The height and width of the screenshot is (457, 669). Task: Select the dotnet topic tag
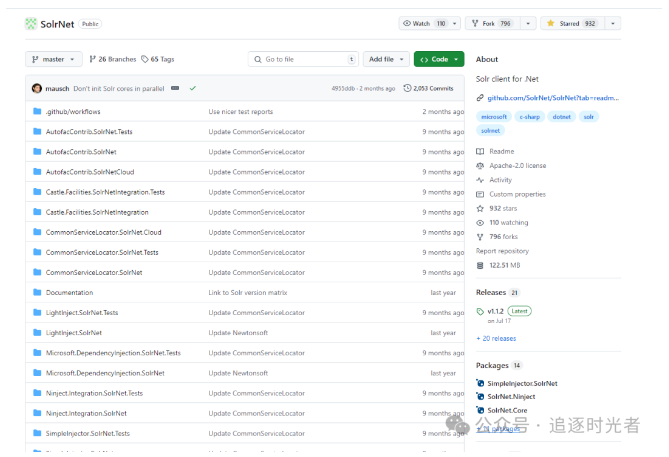561,116
